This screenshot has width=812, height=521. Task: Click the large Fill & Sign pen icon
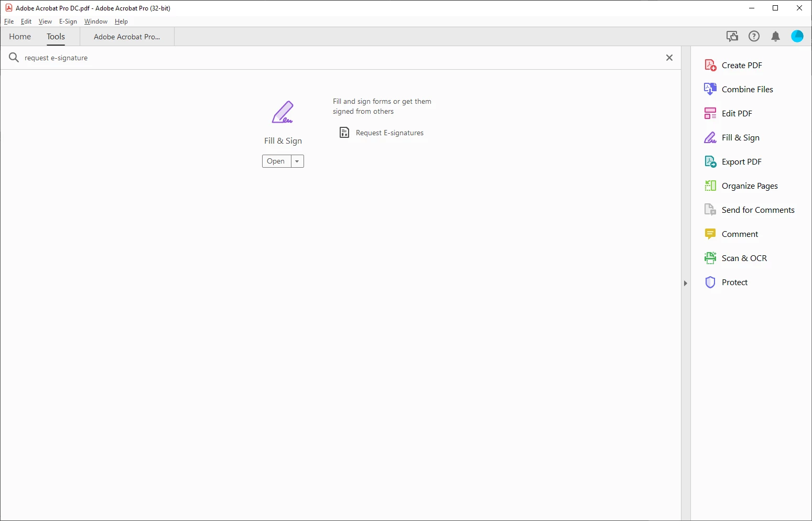click(x=283, y=112)
